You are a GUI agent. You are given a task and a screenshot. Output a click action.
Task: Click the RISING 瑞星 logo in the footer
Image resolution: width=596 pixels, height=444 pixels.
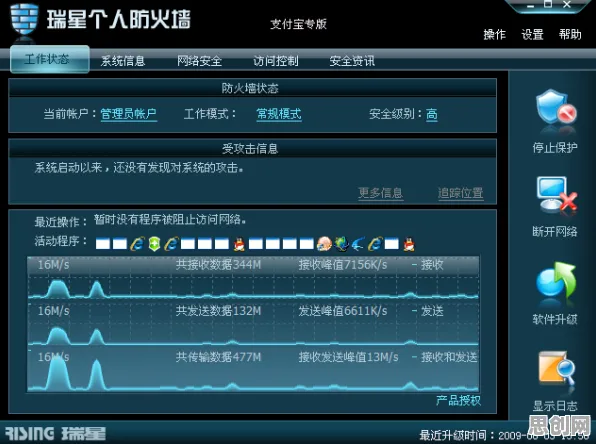point(55,434)
